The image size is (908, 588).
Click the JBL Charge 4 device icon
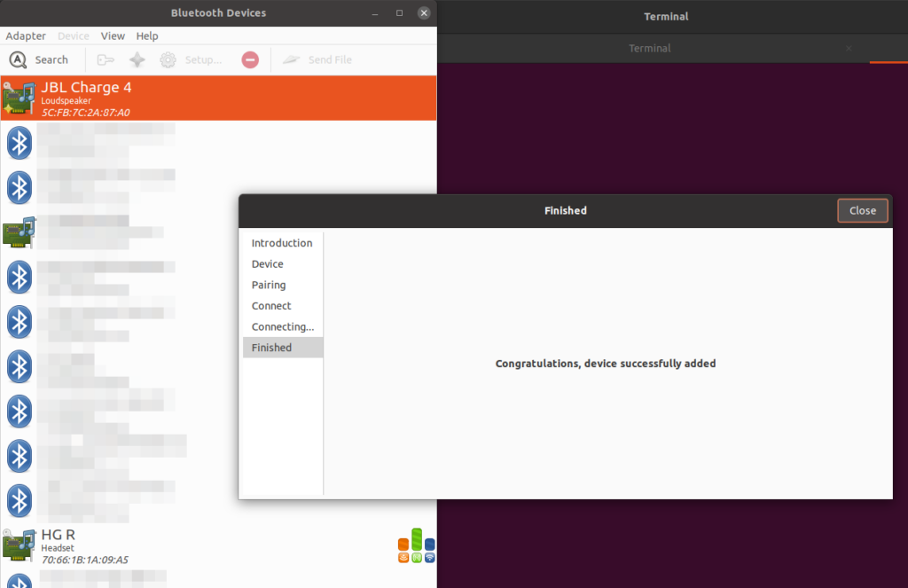click(x=20, y=98)
